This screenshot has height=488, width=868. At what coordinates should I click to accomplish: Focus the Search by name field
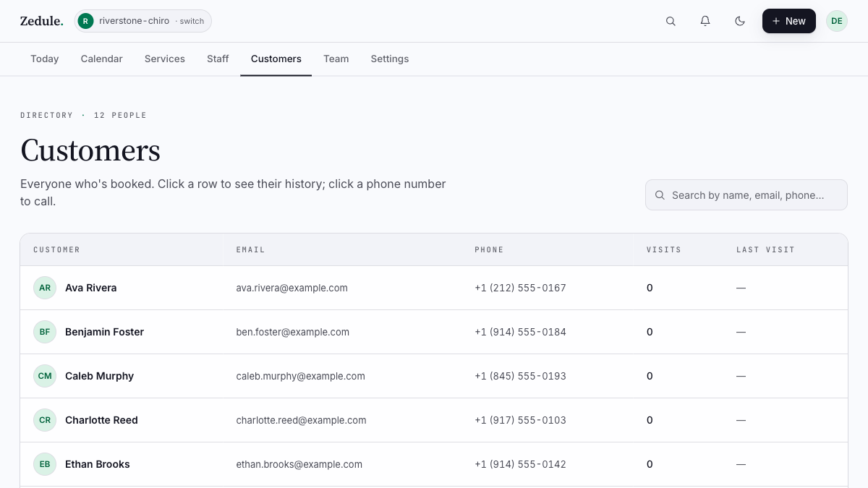pos(746,195)
